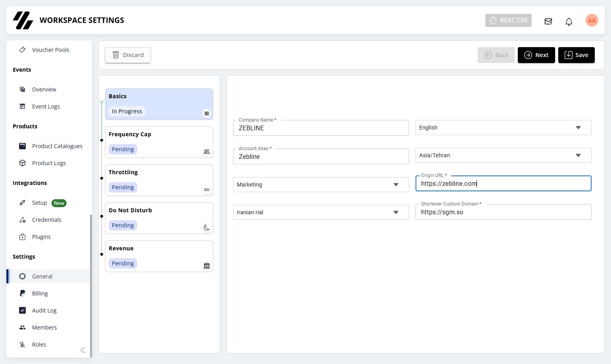The height and width of the screenshot is (364, 611).
Task: Open the mail inbox icon
Action: click(x=548, y=21)
